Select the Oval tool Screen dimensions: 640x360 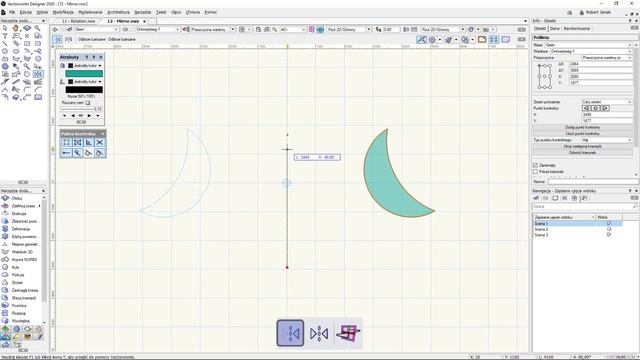16,51
